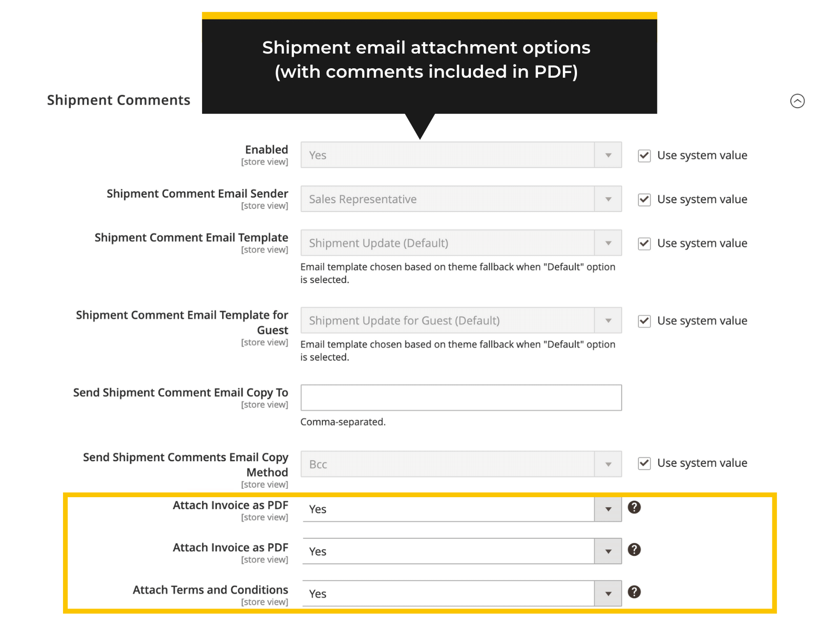840x630 pixels.
Task: Uncheck Use system value for Copy Method
Action: [644, 463]
